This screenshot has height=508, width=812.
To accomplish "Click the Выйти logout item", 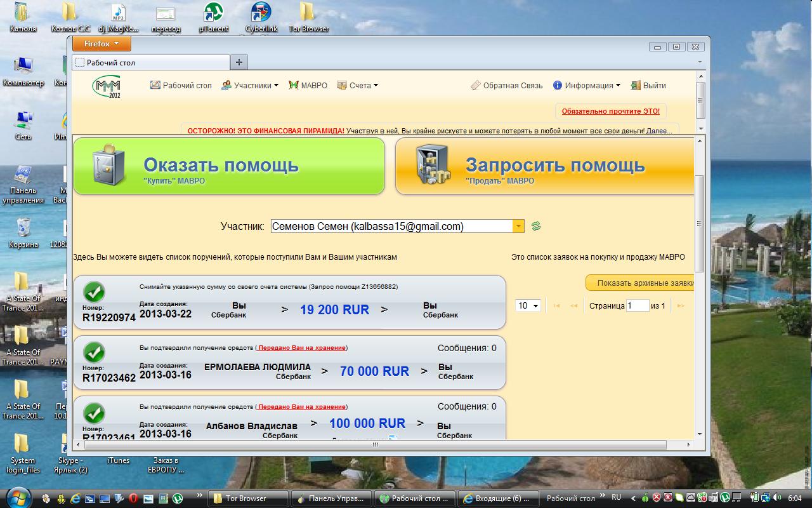I will click(x=649, y=85).
